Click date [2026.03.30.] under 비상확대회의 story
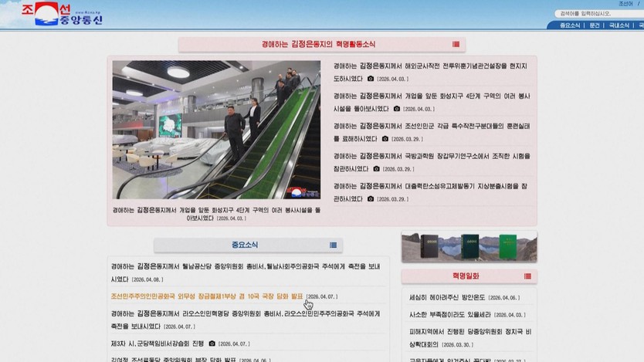The image size is (644, 362). [x=458, y=345]
